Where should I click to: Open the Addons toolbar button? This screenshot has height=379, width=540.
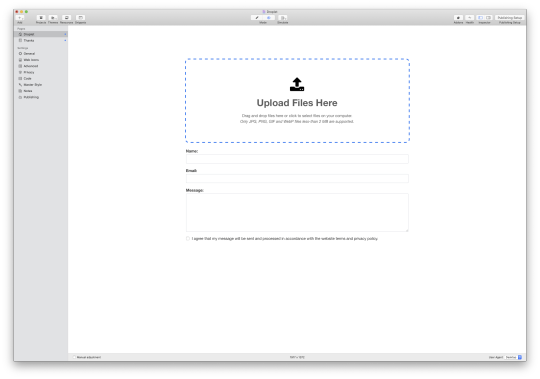458,18
